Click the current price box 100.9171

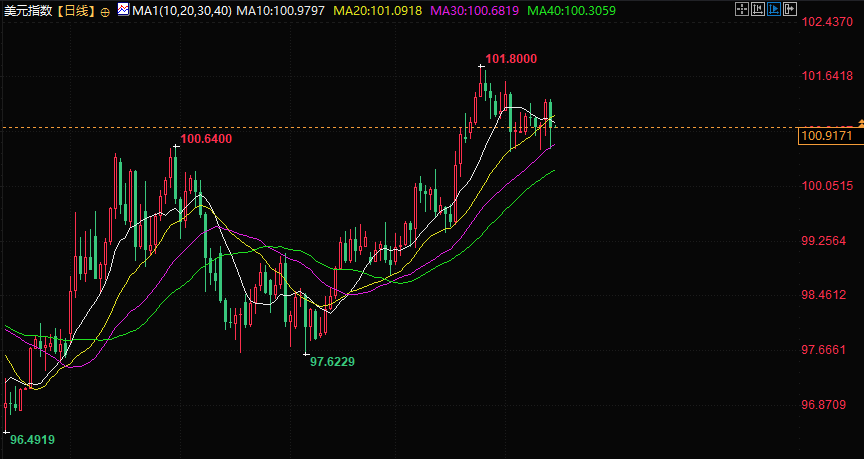831,136
